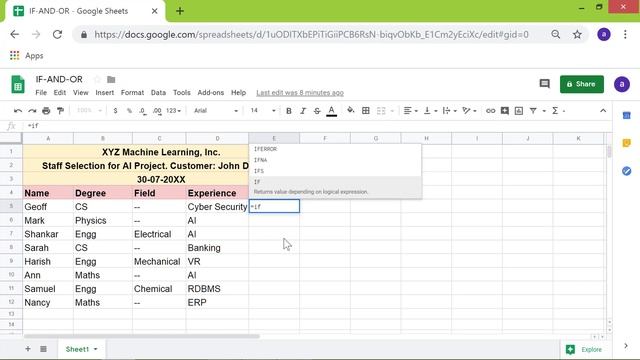640x360 pixels.
Task: Open Google Tasks side panel icon
Action: click(627, 171)
